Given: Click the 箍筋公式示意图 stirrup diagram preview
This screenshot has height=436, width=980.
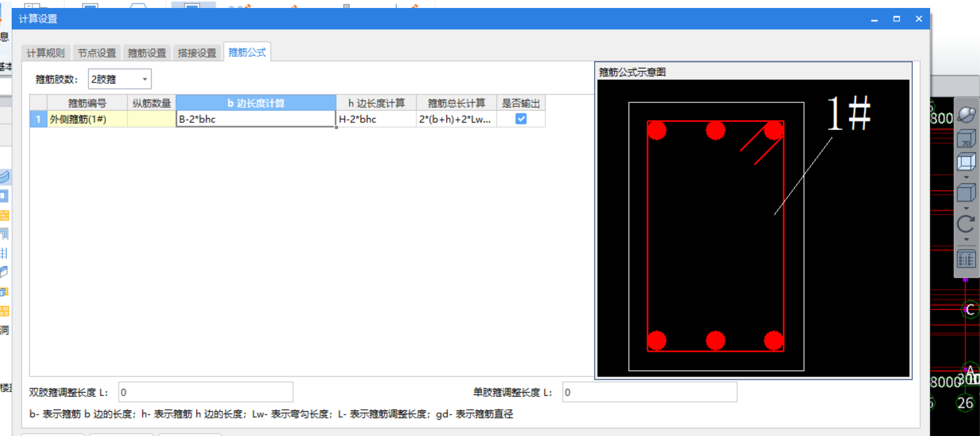Looking at the screenshot, I should pyautogui.click(x=753, y=228).
